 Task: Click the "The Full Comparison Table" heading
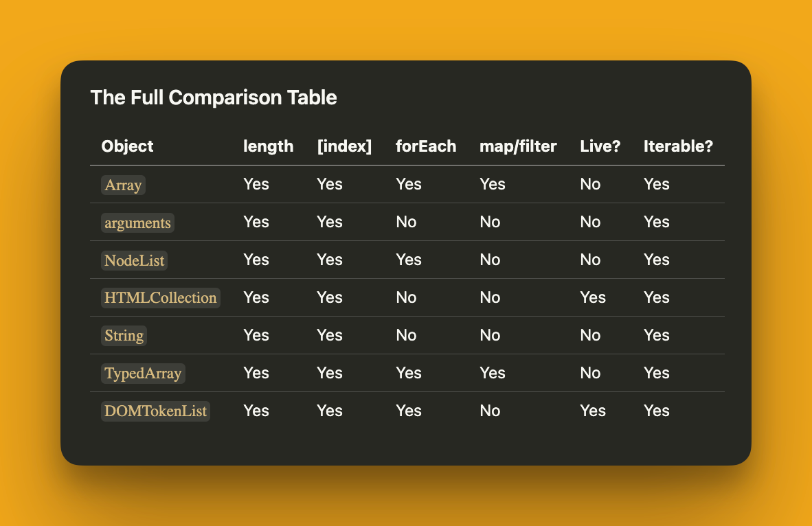[214, 98]
